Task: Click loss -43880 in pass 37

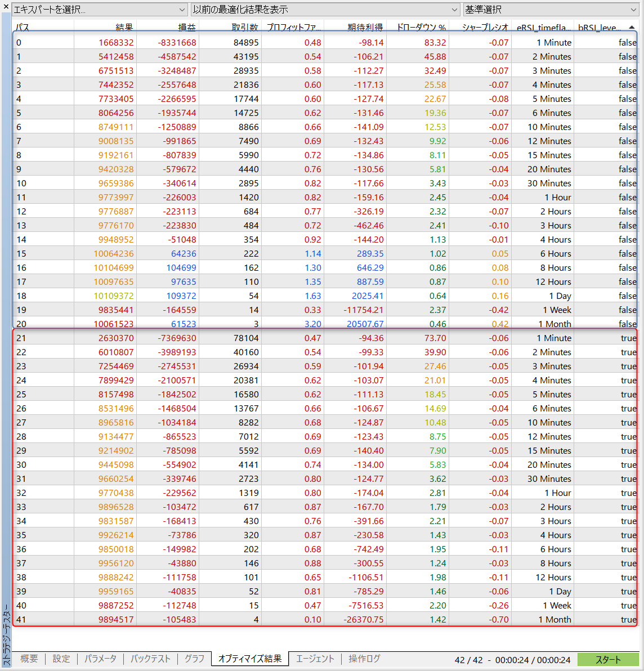Action: point(182,563)
